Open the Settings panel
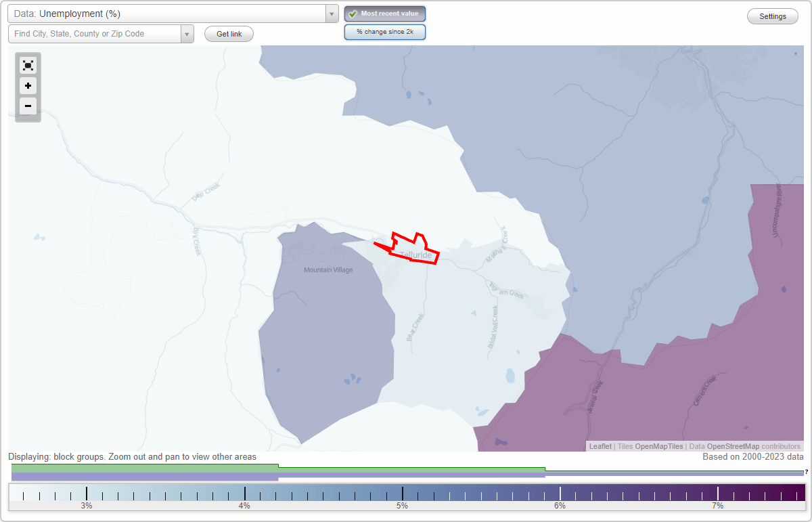 coord(772,16)
